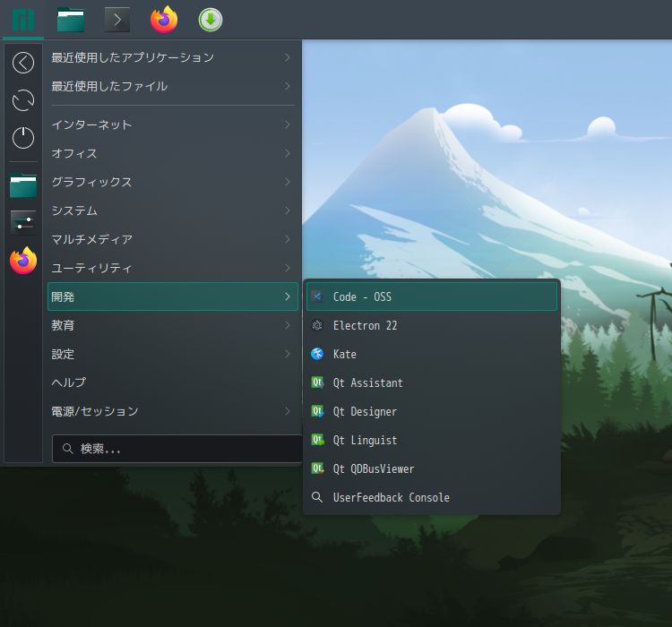This screenshot has height=627, width=672.
Task: Select the グラフィックス category
Action: (173, 182)
